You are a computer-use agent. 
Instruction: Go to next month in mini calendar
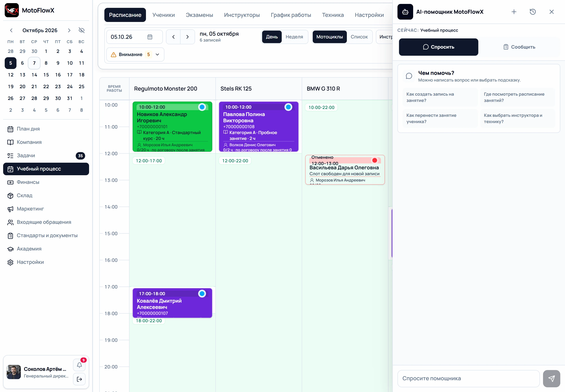point(69,30)
